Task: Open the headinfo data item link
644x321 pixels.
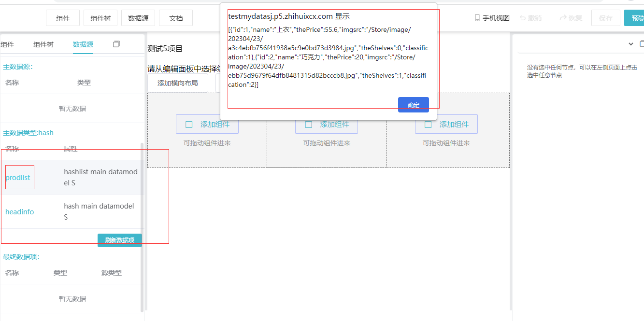Action: tap(20, 211)
